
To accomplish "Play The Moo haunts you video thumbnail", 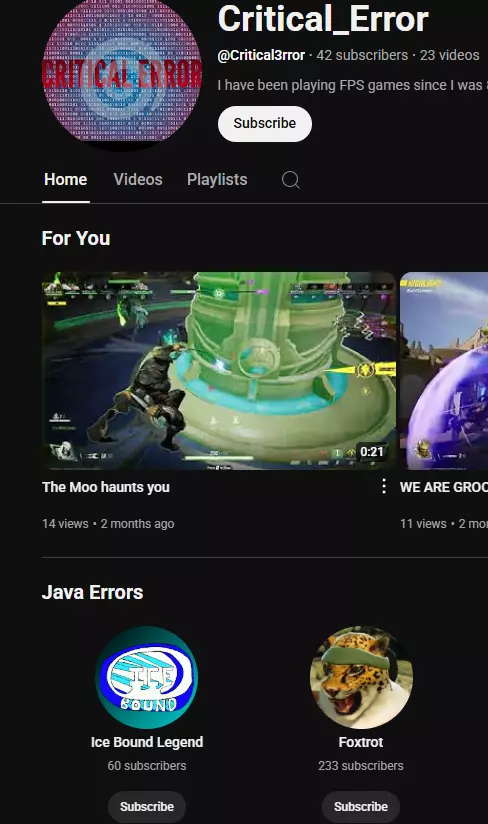I will pos(219,370).
